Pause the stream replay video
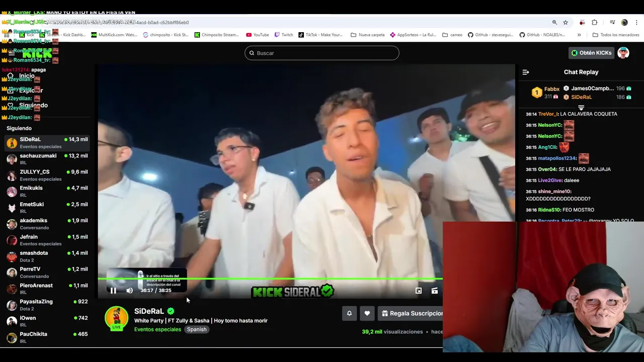The height and width of the screenshot is (362, 644). [113, 291]
